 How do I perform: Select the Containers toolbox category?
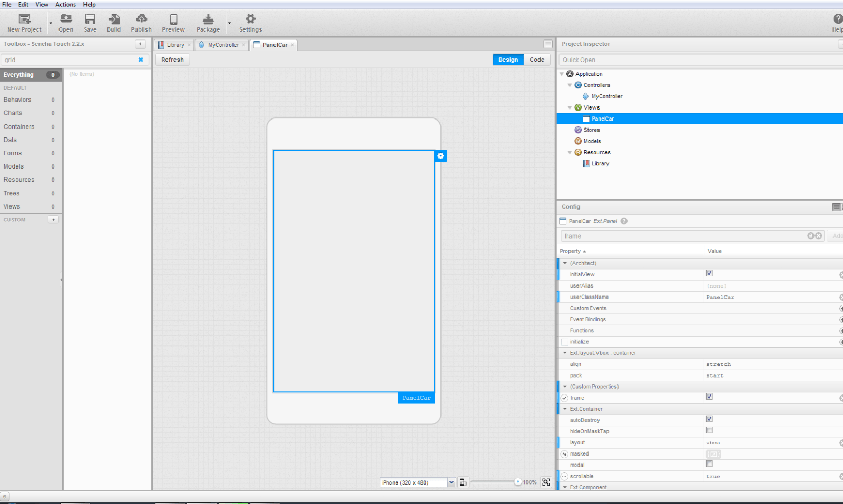coord(31,127)
